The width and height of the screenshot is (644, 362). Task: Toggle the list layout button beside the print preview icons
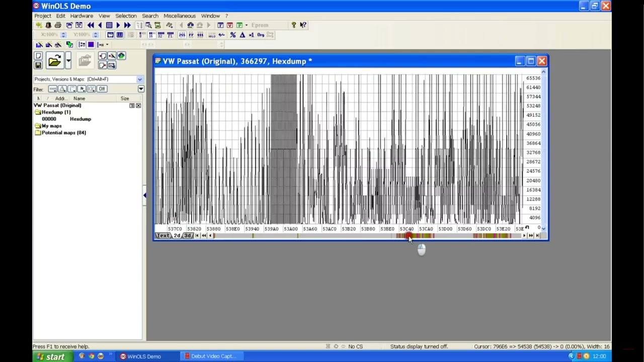click(x=139, y=25)
